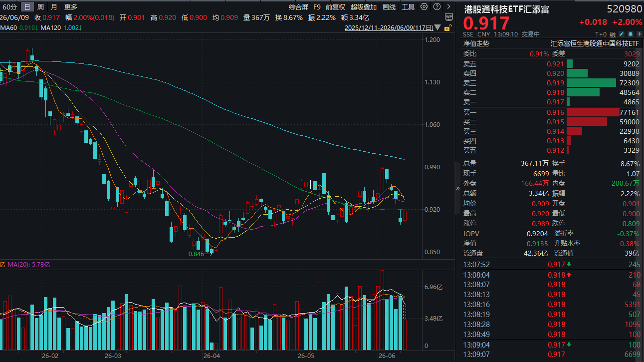
Task: Select the 买一 bid price 0.916
Action: [555, 112]
